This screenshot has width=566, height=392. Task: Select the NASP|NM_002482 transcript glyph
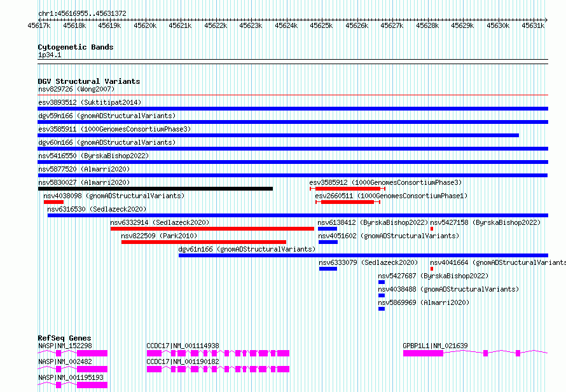point(72,369)
